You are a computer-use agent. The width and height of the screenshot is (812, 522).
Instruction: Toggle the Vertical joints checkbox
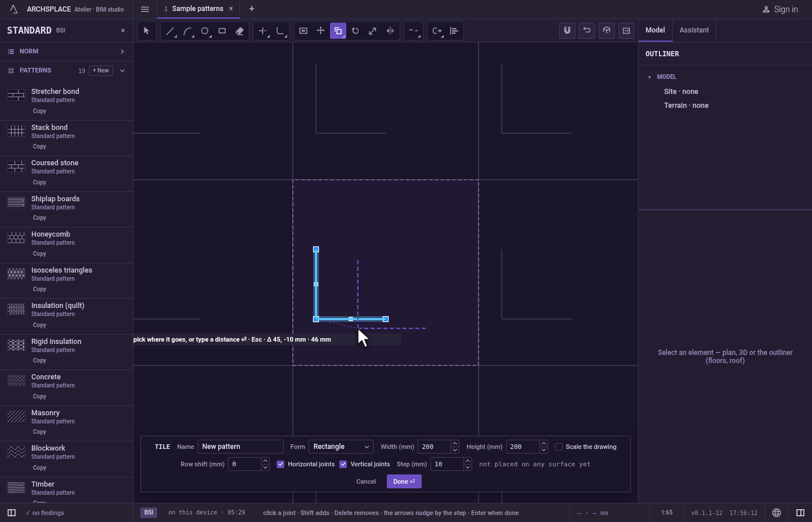[343, 464]
